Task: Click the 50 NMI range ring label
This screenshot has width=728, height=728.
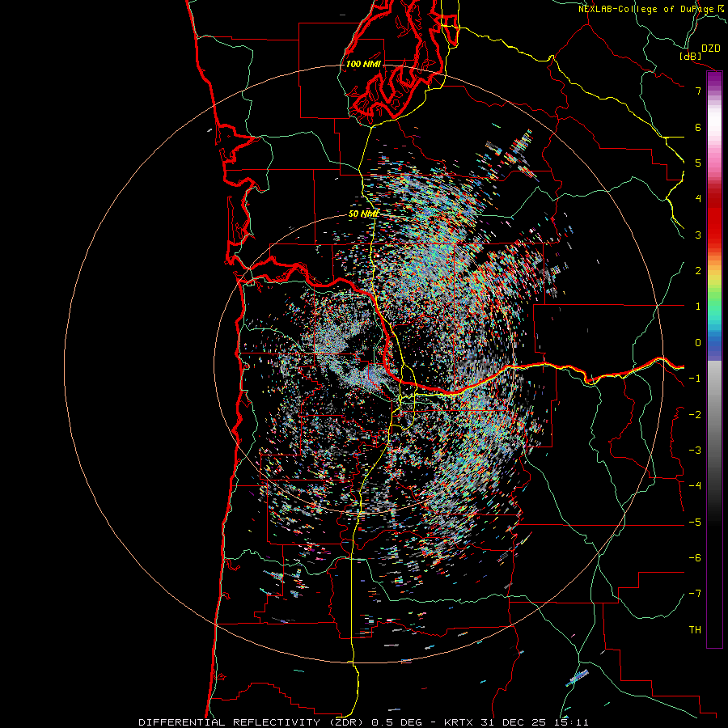Action: (x=363, y=214)
